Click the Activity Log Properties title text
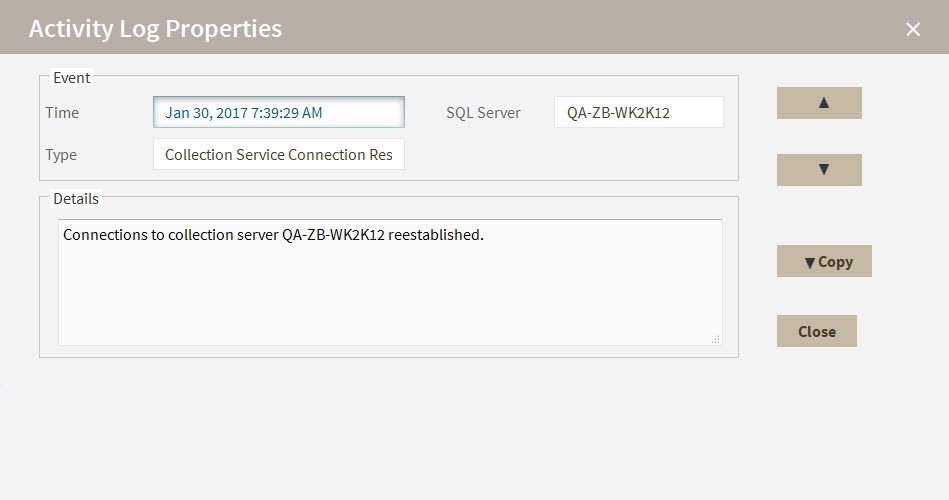Viewport: 949px width, 500px height. click(x=155, y=29)
